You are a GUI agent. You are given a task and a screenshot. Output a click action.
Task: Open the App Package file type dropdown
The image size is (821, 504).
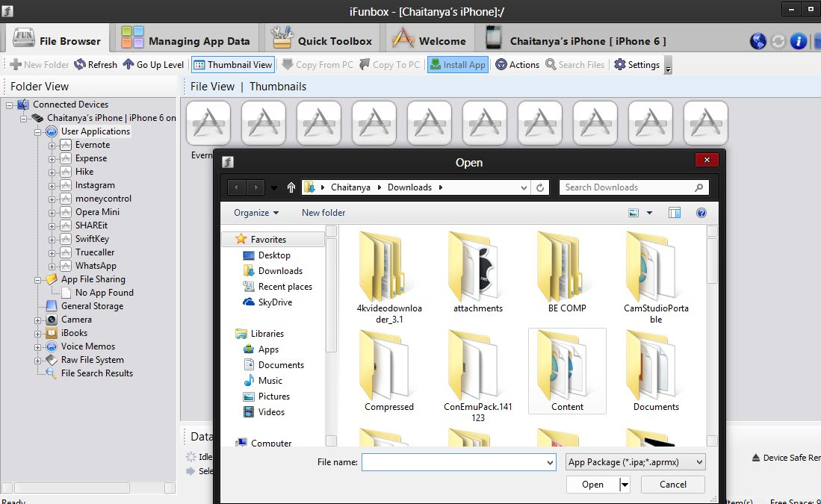point(636,462)
